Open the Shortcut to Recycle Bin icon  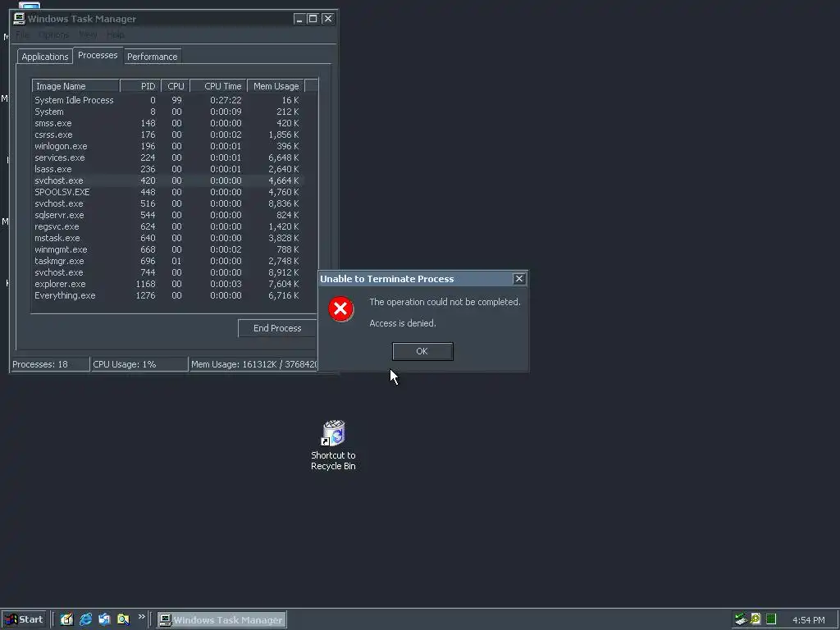click(x=333, y=445)
